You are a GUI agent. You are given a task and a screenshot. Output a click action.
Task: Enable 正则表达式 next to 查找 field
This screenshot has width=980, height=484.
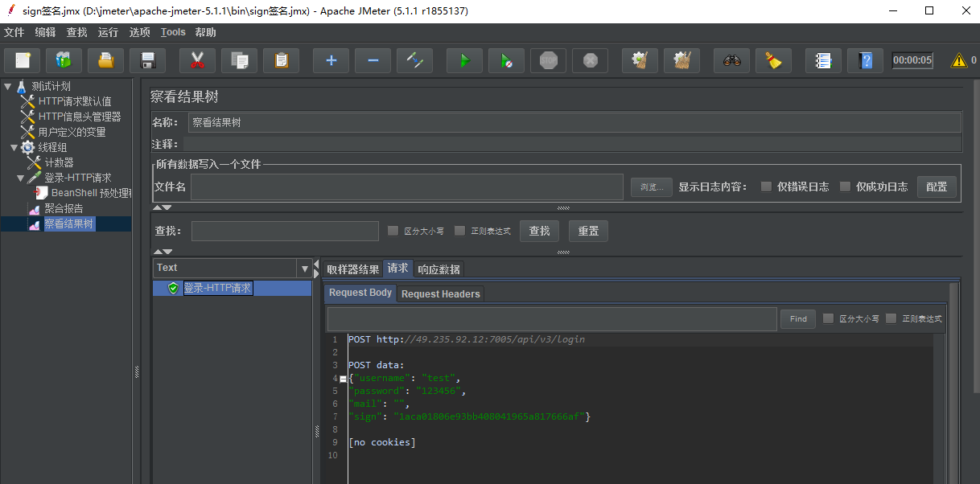[x=459, y=231]
